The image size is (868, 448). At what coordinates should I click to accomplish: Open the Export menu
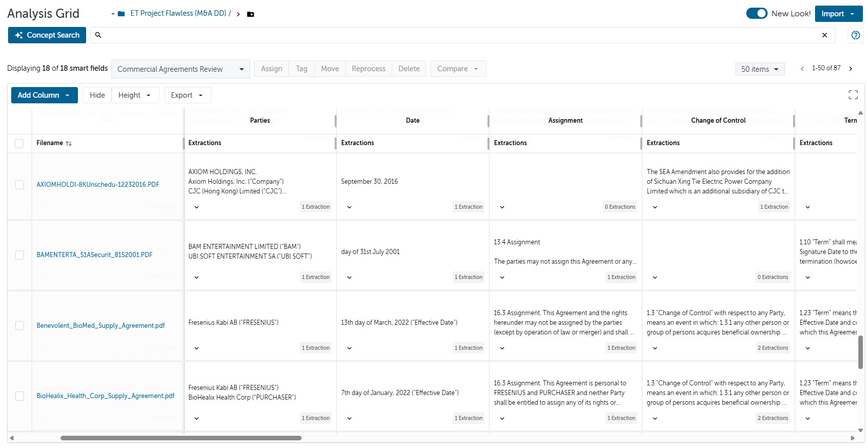coord(187,95)
